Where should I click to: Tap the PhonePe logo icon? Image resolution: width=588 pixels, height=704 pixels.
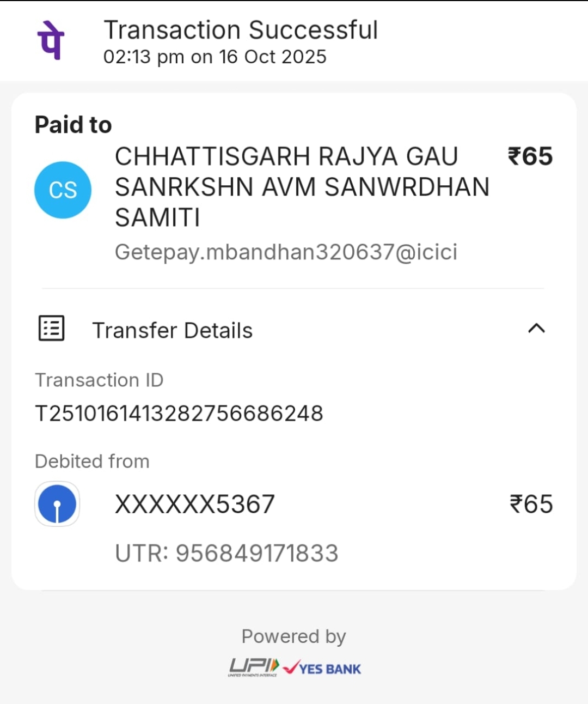click(51, 40)
